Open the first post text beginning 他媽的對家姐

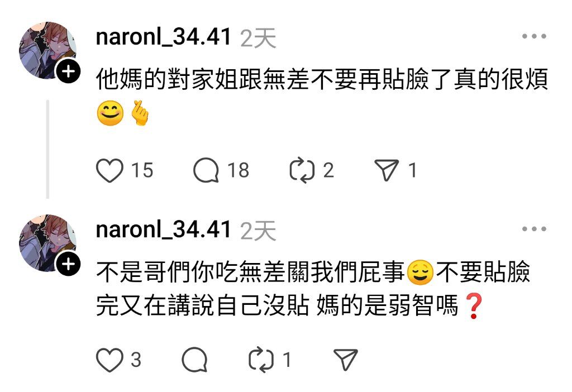coord(322,96)
